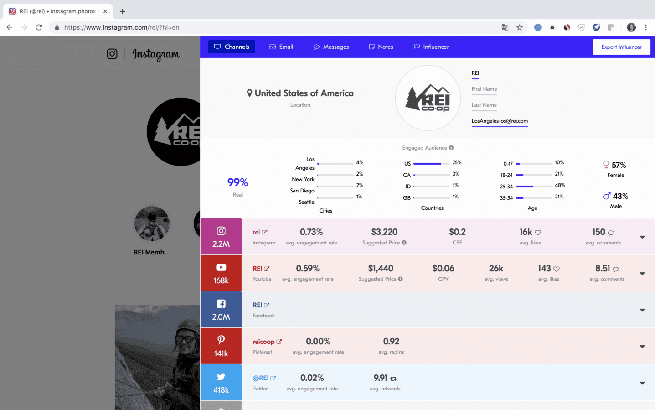The height and width of the screenshot is (410, 655).
Task: Expand the Facebook channel row
Action: coord(641,309)
